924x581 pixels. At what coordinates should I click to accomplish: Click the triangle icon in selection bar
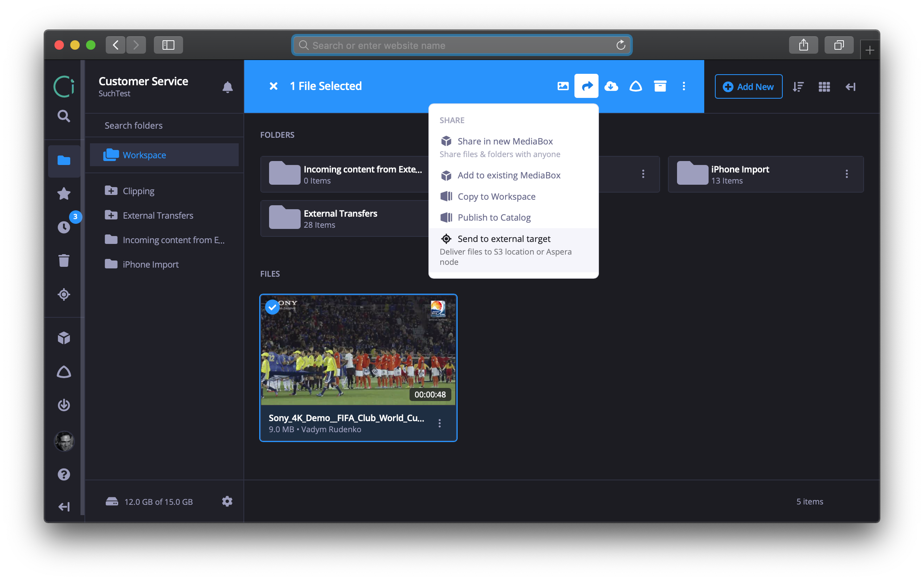[x=636, y=86]
